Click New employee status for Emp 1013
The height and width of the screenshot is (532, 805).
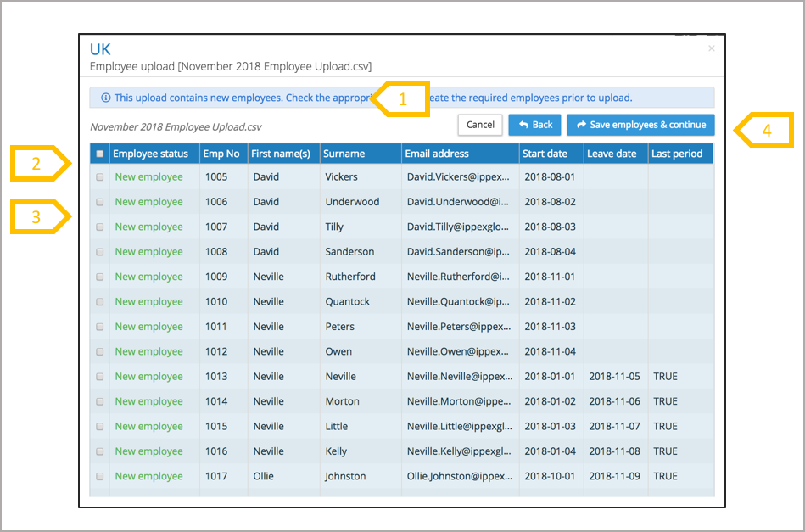pos(148,377)
